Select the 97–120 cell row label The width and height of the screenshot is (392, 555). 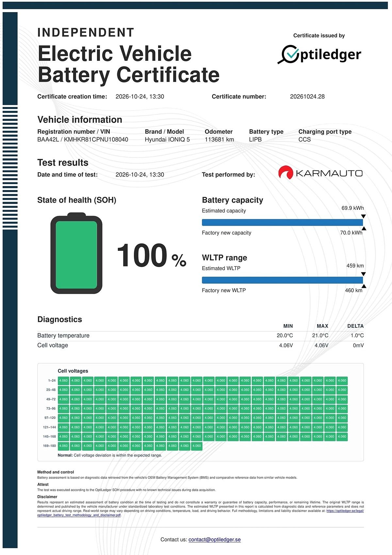click(50, 418)
